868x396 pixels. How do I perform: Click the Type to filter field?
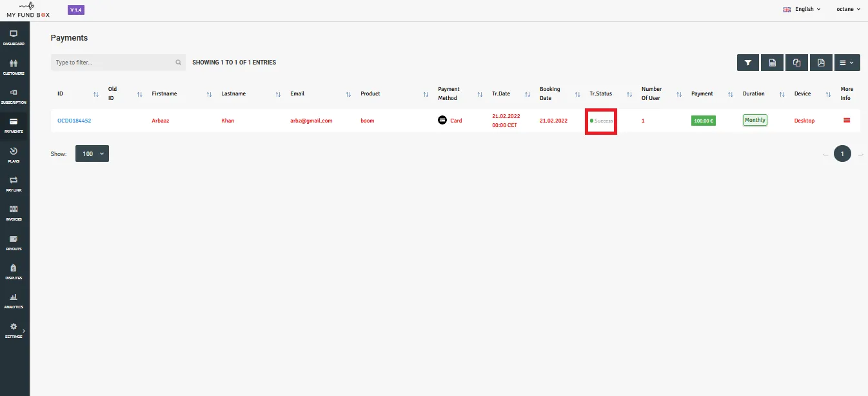(118, 63)
